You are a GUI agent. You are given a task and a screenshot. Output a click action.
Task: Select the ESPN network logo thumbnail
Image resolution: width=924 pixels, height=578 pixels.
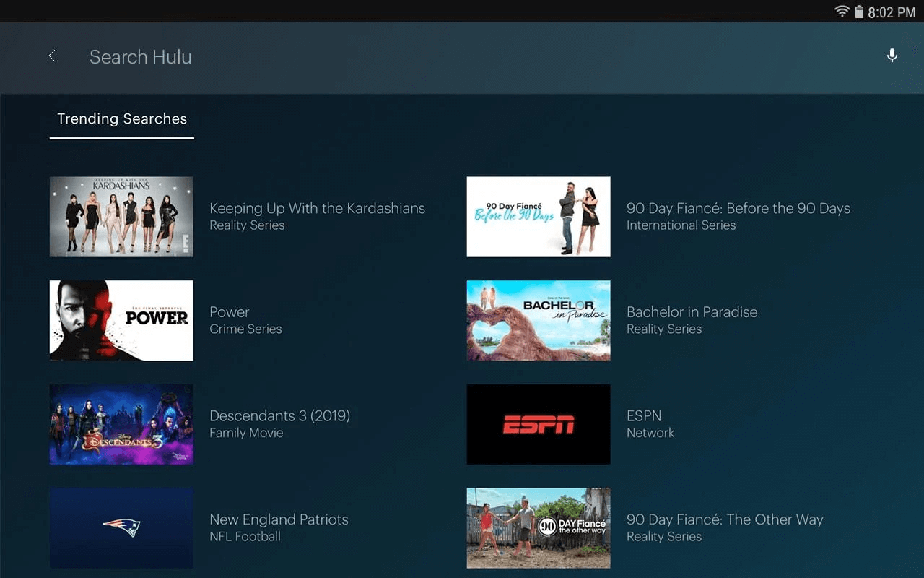(538, 424)
